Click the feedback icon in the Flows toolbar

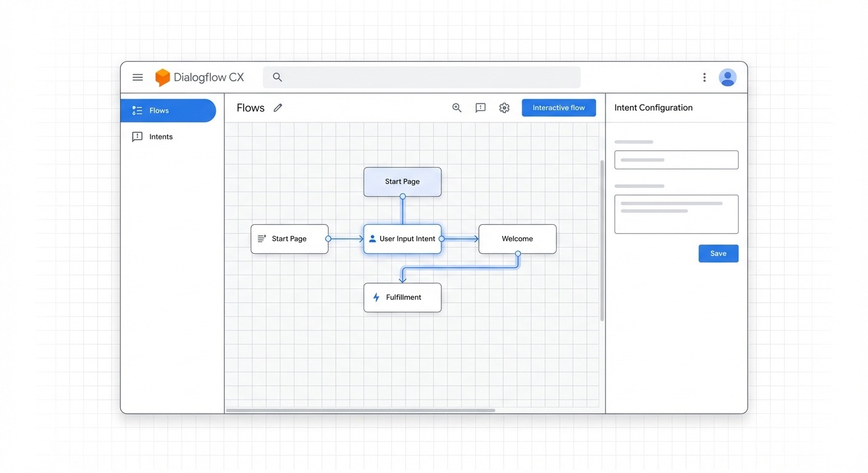point(480,107)
